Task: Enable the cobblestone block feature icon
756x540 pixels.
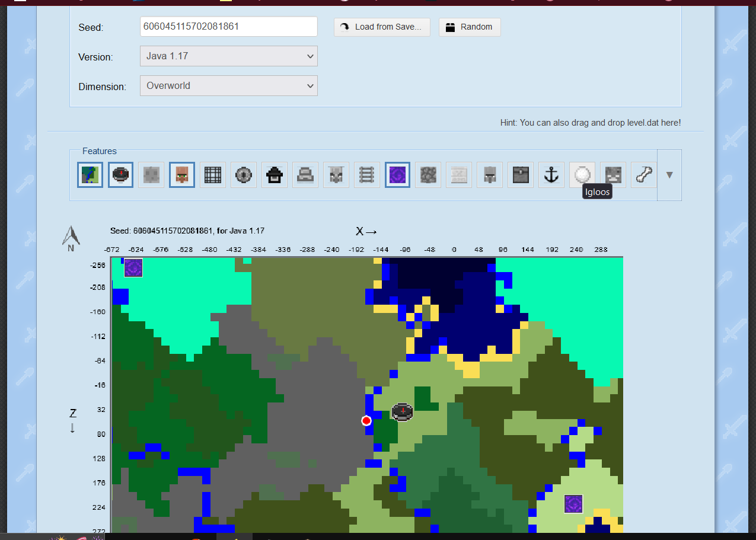Action: (428, 175)
